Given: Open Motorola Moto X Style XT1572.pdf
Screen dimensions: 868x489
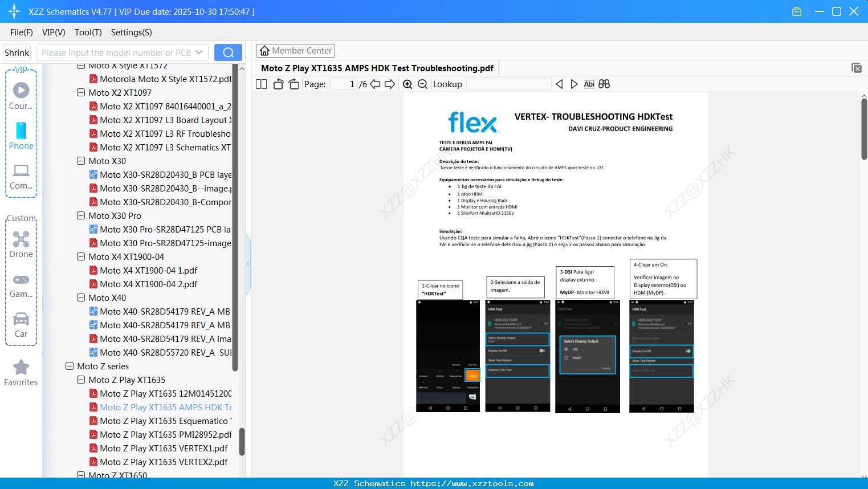Looking at the screenshot, I should tap(161, 79).
